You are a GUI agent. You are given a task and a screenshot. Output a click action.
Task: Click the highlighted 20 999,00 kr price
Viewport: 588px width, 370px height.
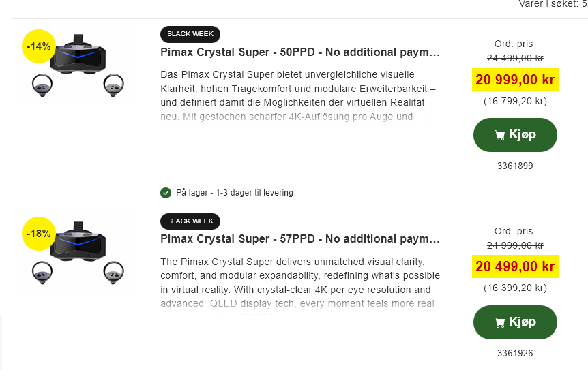[515, 80]
